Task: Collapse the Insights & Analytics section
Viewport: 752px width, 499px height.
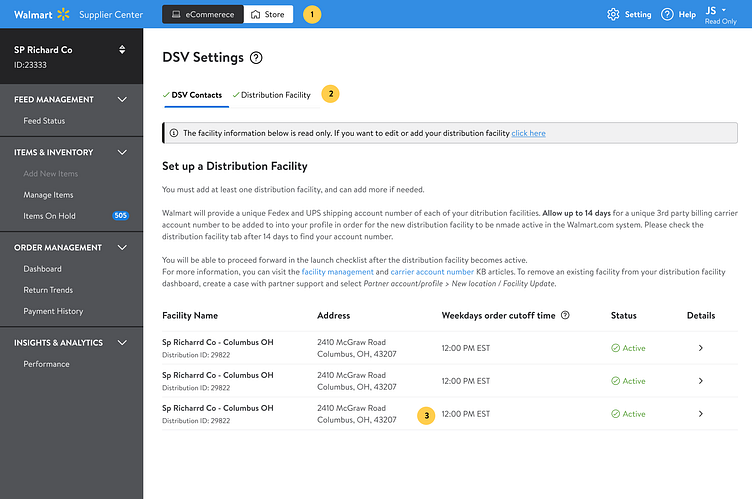Action: [122, 343]
